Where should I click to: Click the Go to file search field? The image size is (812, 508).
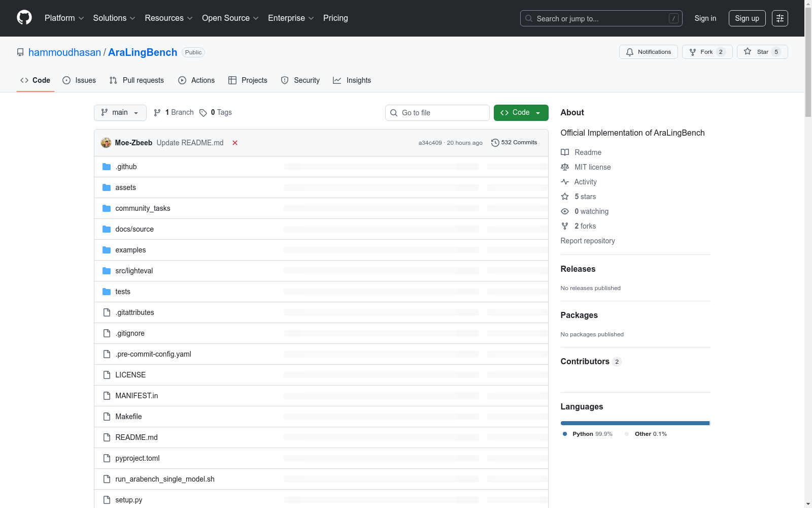click(437, 113)
